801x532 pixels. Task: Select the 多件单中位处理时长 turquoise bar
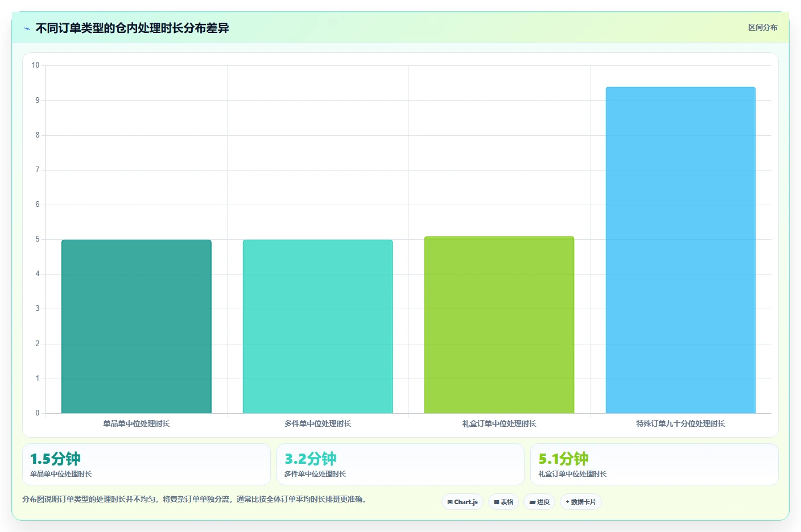[318, 326]
